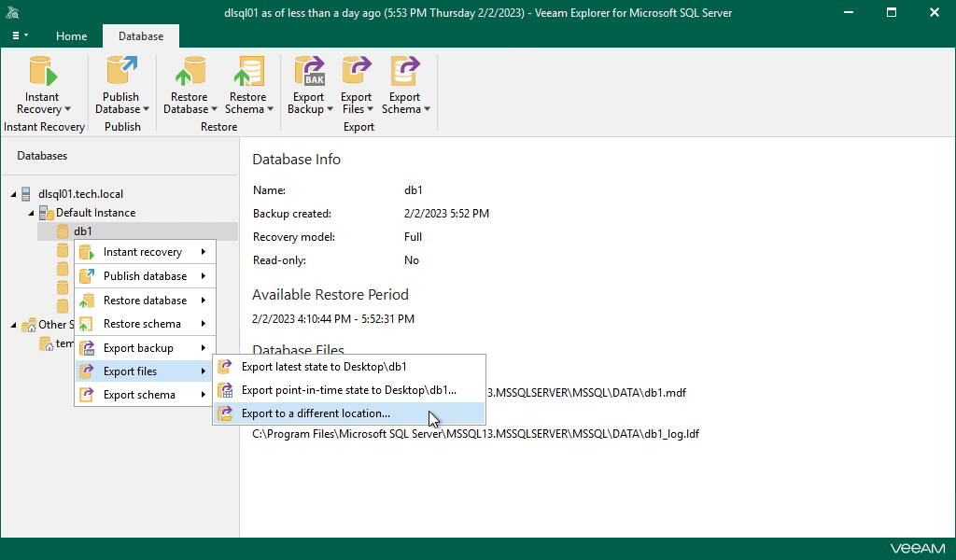Click the Restore schema context menu icon
Viewport: 956px width, 560px height.
pyautogui.click(x=87, y=324)
